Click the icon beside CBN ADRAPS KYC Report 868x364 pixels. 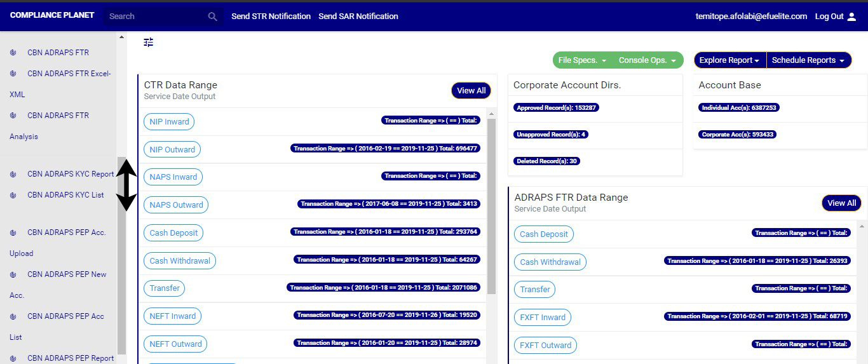click(x=13, y=174)
